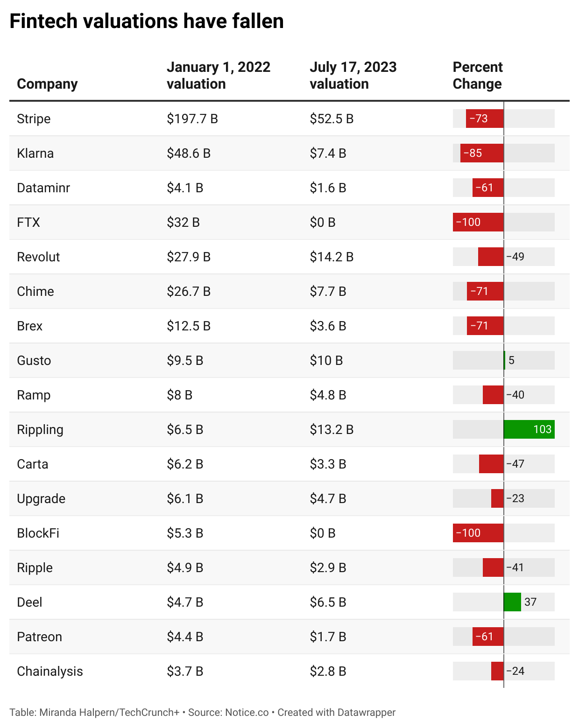Screen dimensions: 579x728
Task: Click FTX's red -100 percent bar
Action: click(x=478, y=222)
